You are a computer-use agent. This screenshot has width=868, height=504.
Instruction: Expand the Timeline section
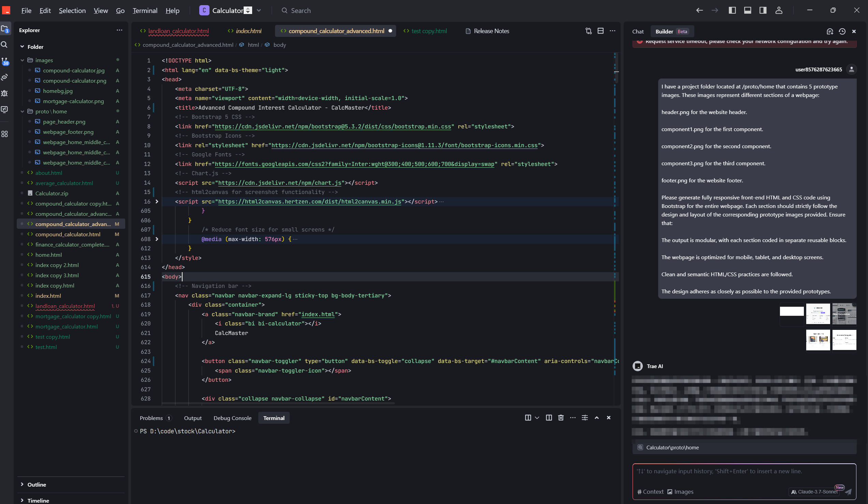click(x=22, y=500)
